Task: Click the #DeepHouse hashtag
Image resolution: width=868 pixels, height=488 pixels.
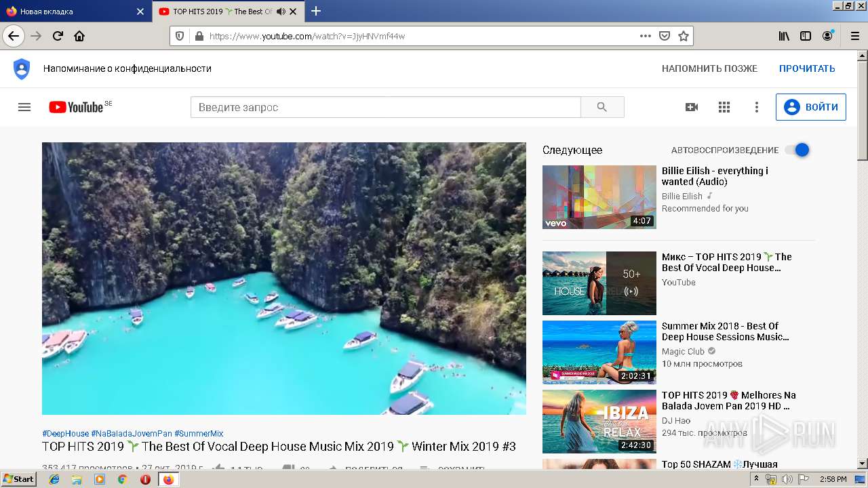Action: [x=65, y=433]
